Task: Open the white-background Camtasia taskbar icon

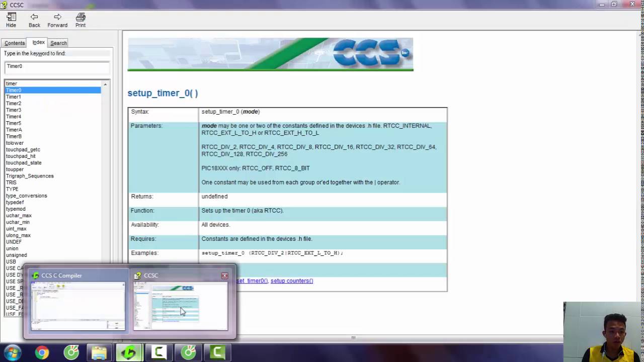Action: 159,352
